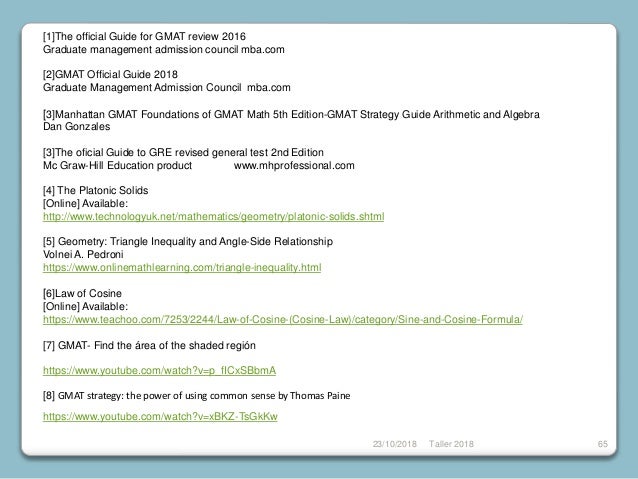Viewport: 638px width, 479px height.
Task: Click 'Mc Graw-Hill Education product' text
Action: (118, 166)
